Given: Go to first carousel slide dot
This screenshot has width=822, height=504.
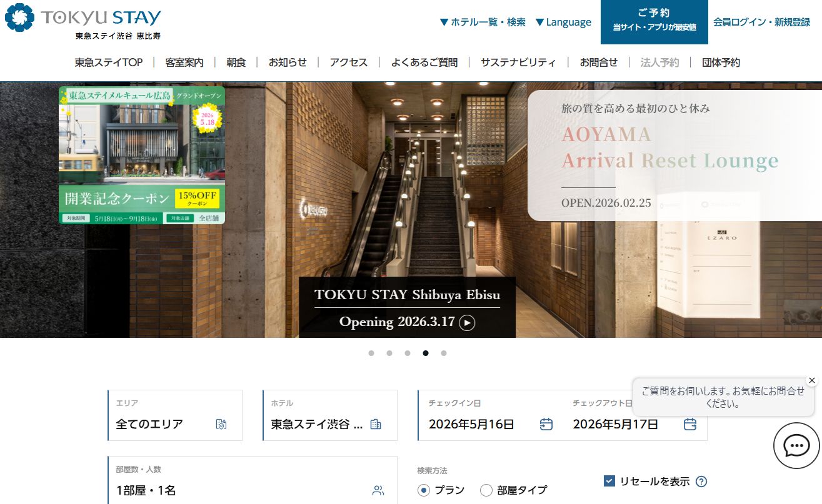Looking at the screenshot, I should [371, 353].
